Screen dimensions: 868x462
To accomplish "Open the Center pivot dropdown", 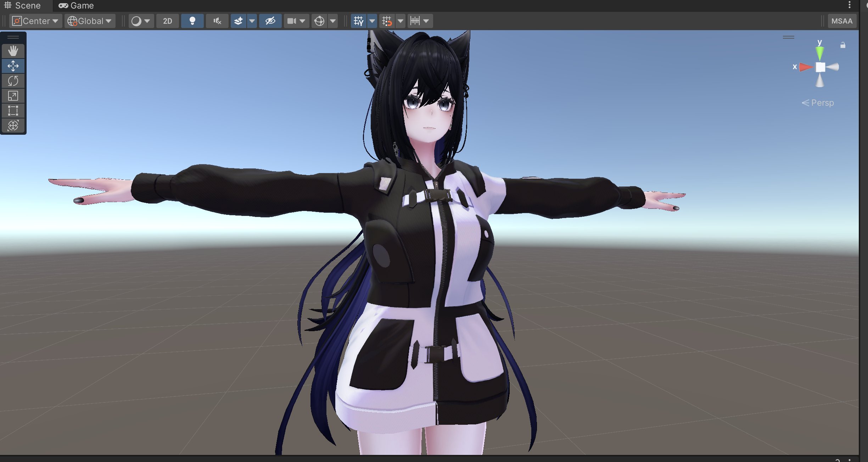I will [x=35, y=21].
